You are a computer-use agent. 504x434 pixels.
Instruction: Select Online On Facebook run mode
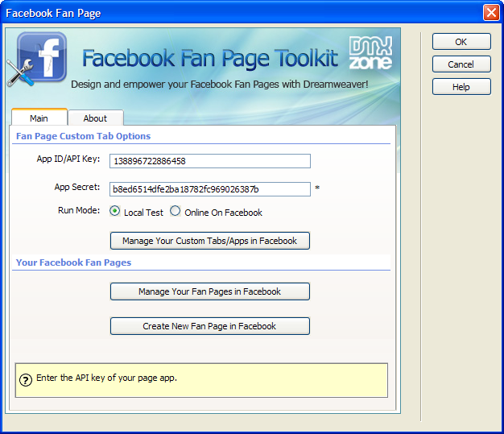click(176, 211)
